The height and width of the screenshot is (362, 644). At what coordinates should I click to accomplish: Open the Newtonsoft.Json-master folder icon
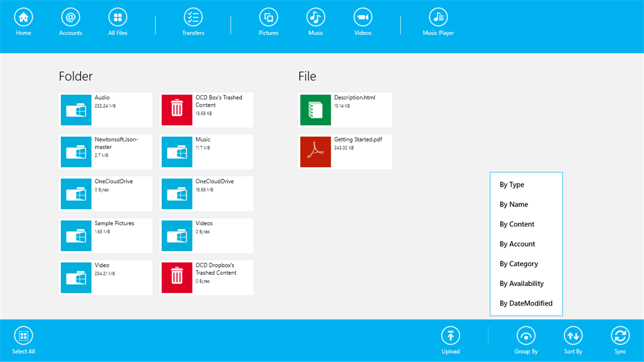click(x=76, y=152)
